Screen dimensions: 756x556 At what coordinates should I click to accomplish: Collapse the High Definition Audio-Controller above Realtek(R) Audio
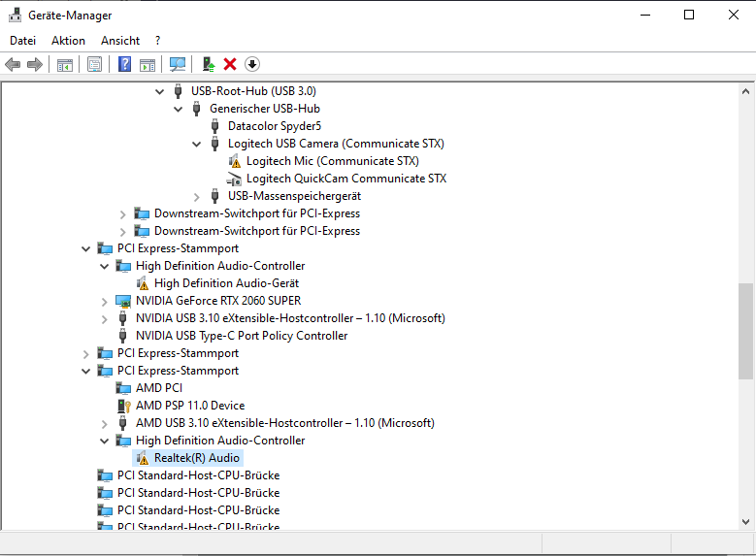point(104,441)
